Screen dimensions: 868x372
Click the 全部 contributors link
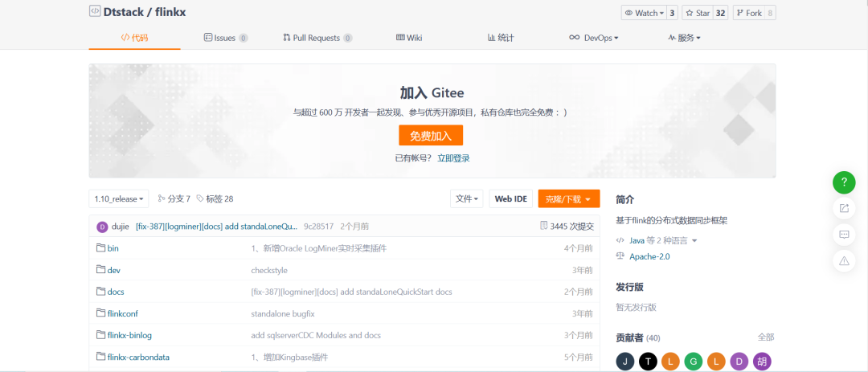coord(766,337)
